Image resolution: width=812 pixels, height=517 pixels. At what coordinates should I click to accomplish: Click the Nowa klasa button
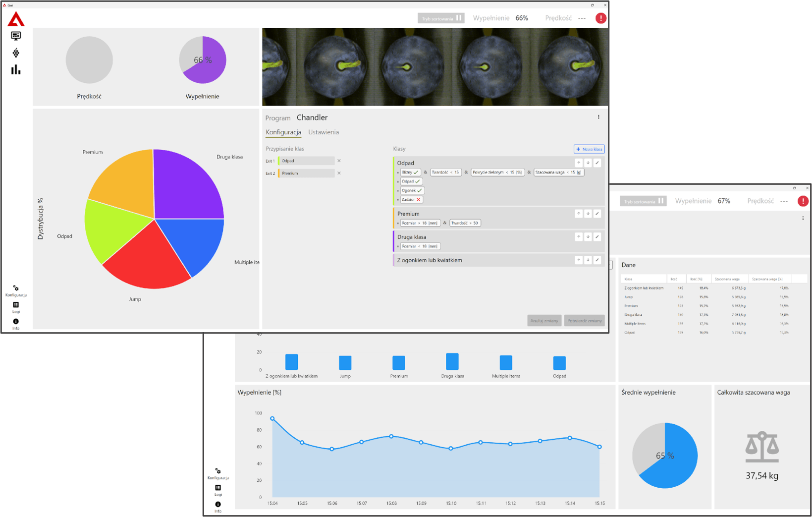coord(589,149)
